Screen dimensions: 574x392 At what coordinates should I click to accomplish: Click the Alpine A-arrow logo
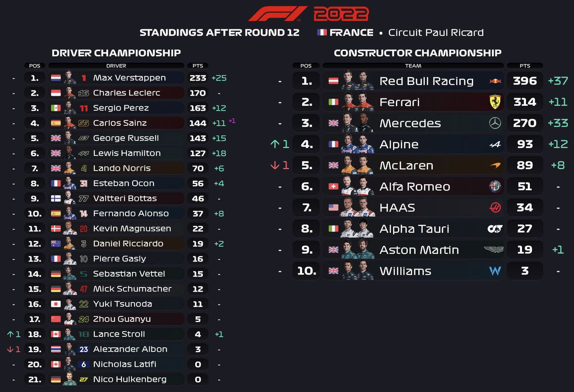pos(495,144)
